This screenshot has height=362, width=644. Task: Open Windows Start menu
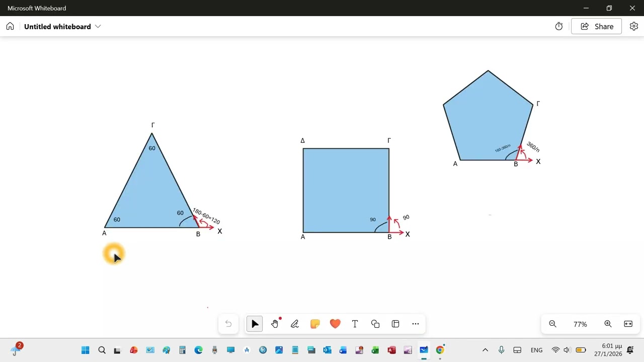85,350
